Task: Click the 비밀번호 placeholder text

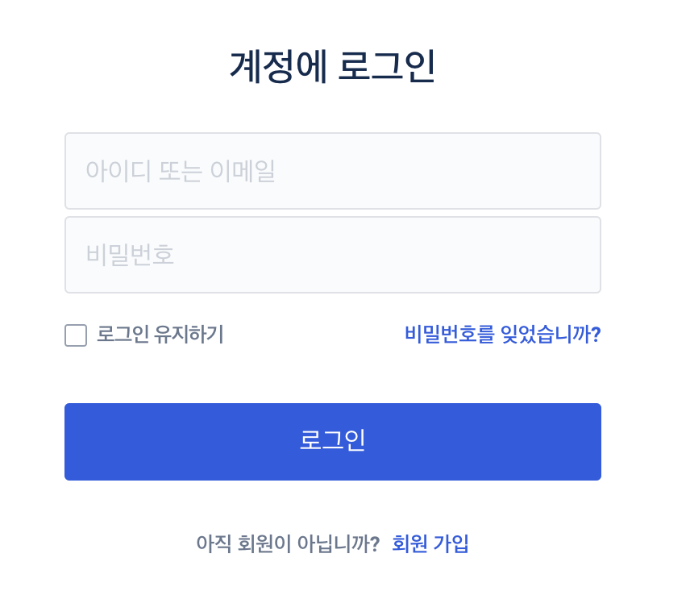Action: [130, 255]
